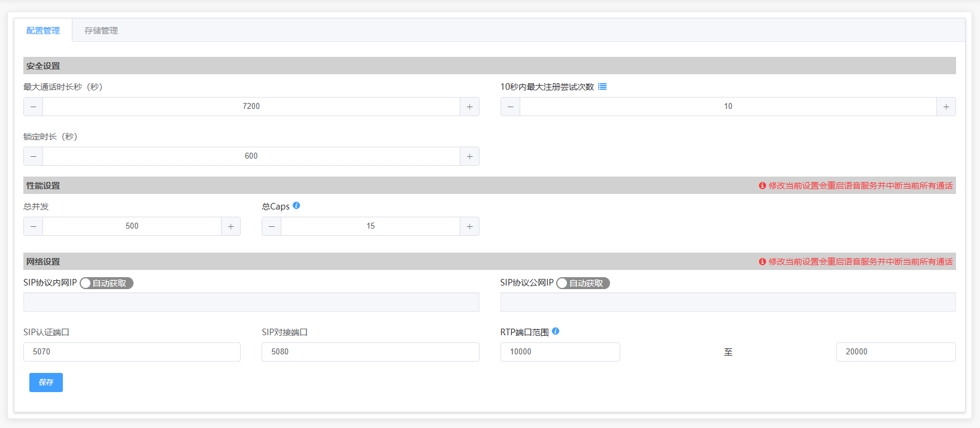Decrease 总并发 with the minus button

34,226
